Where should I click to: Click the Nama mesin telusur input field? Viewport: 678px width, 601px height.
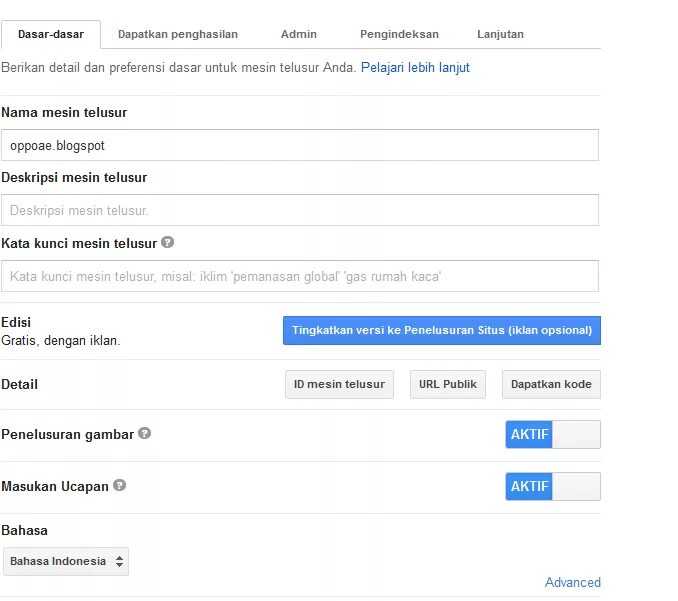pos(300,145)
